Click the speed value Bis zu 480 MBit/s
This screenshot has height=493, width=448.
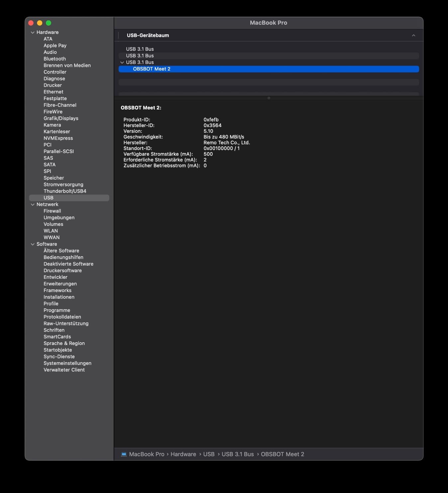coord(224,137)
